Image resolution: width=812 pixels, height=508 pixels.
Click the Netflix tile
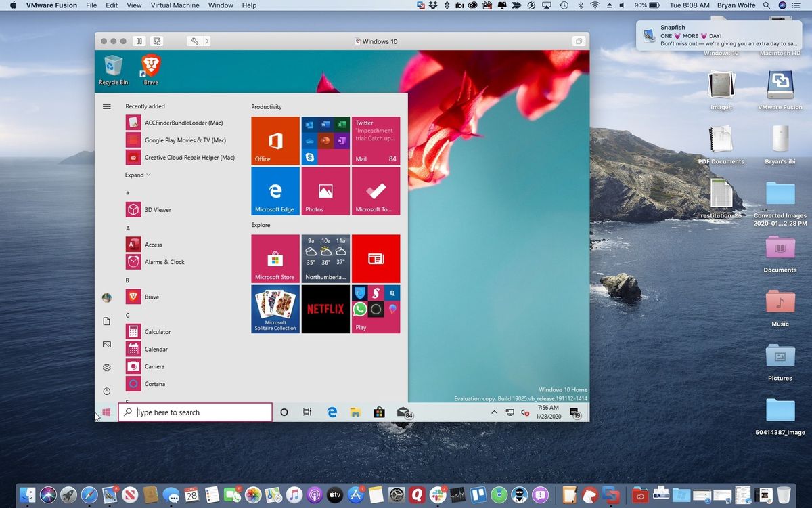point(325,309)
